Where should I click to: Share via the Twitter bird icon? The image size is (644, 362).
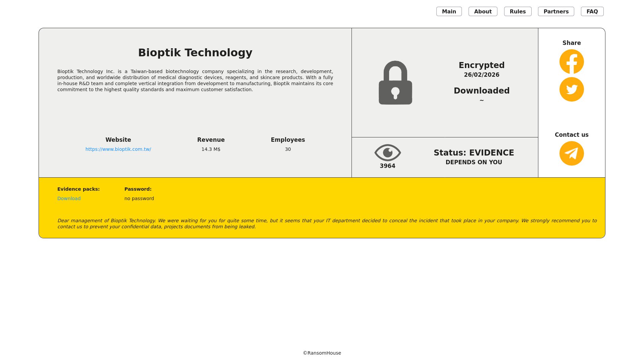click(x=572, y=89)
